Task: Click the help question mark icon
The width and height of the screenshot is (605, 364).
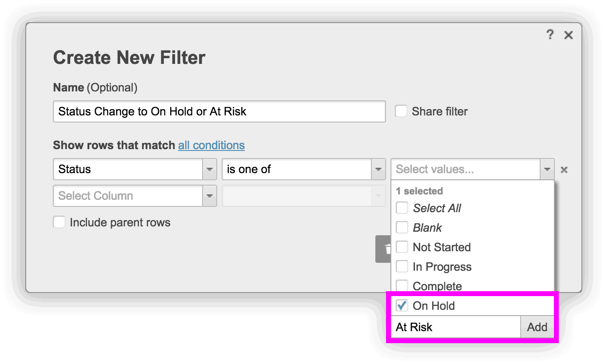Action: 550,35
